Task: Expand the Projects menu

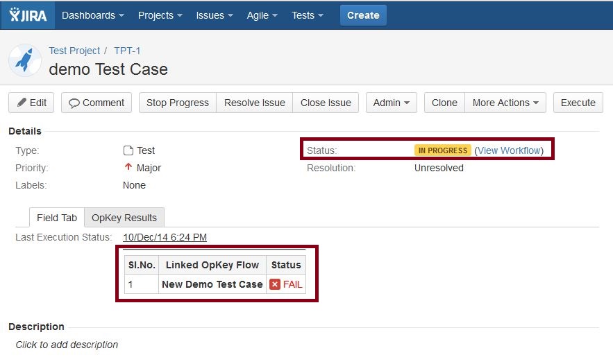Action: tap(160, 15)
